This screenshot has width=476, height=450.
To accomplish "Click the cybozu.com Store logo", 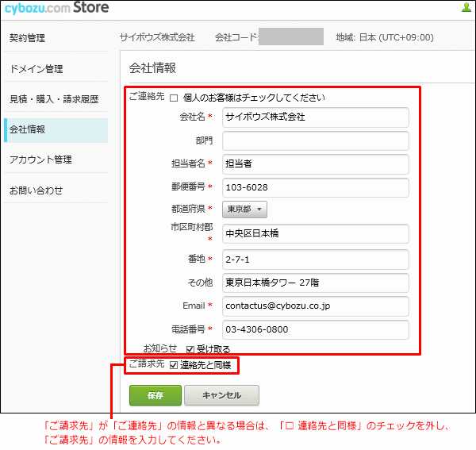I will 56,9.
